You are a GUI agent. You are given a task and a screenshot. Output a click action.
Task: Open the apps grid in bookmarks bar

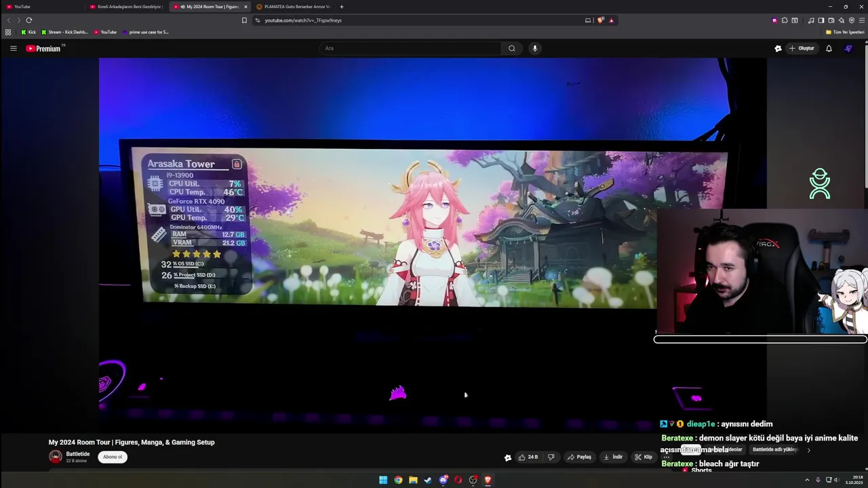8,32
